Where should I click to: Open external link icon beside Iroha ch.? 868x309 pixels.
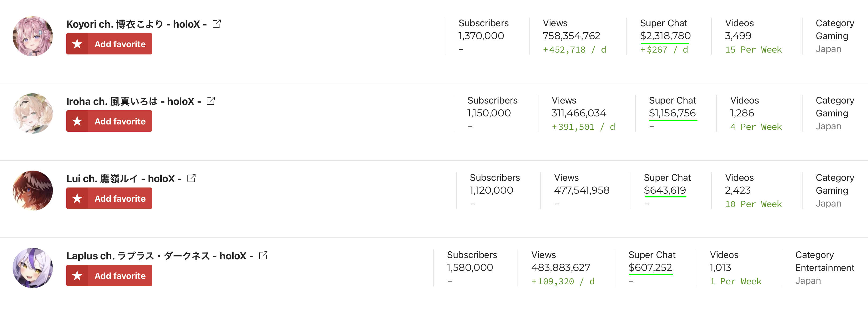tap(211, 101)
